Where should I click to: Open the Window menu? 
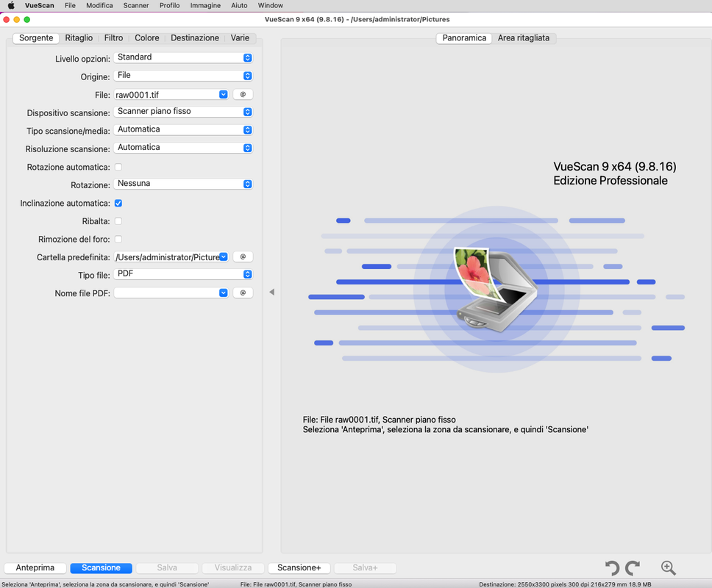[x=271, y=5]
